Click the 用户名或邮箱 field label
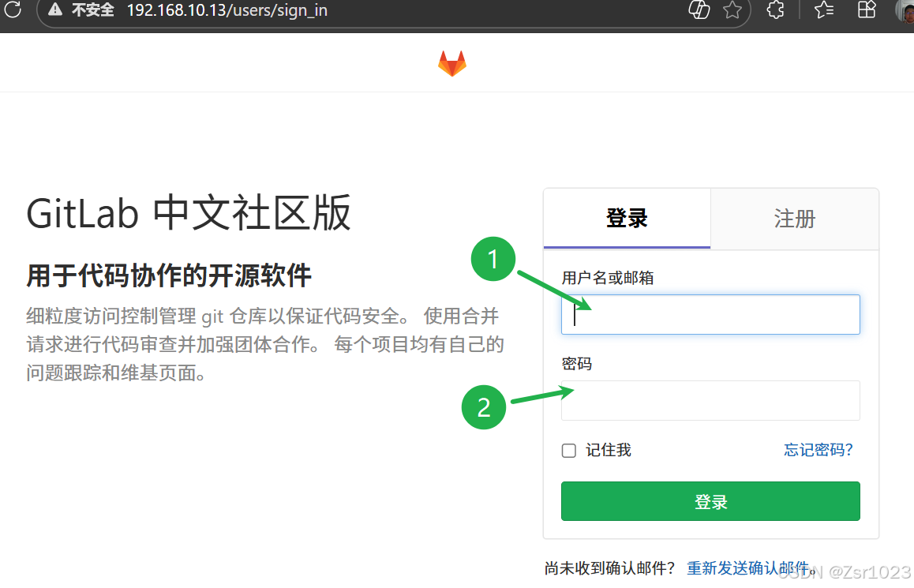Viewport: 914px width, 588px height. pos(608,278)
